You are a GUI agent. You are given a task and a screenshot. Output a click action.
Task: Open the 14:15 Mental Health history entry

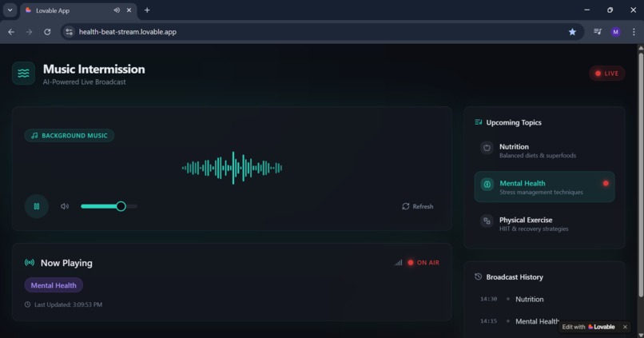544,321
